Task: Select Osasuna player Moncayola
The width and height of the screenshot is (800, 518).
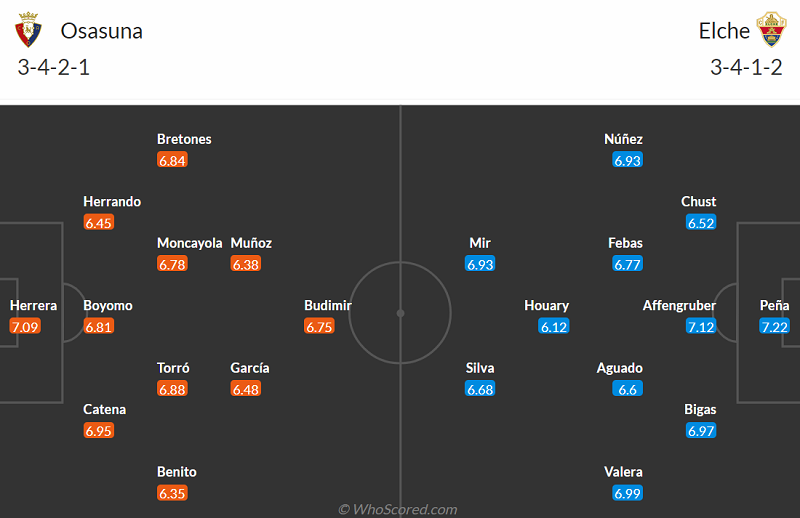Action: click(x=189, y=243)
